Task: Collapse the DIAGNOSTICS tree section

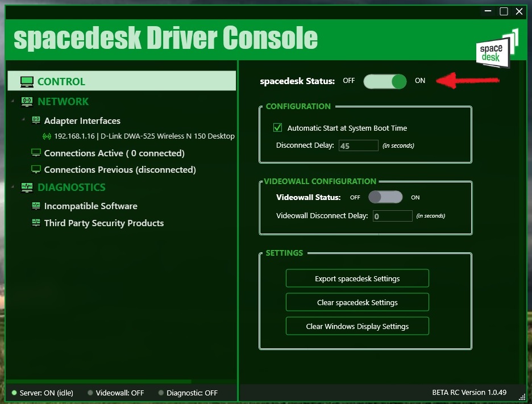Action: tap(13, 186)
